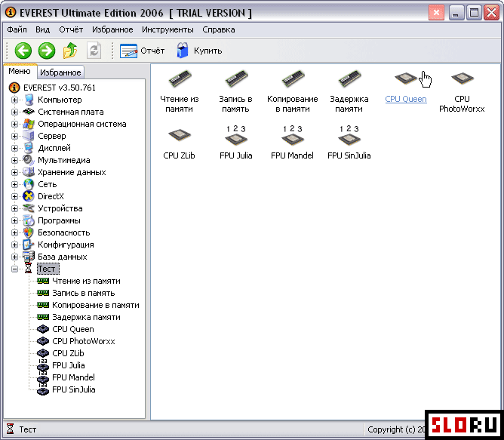
Task: Expand the Дисплей tree node
Action: [14, 148]
